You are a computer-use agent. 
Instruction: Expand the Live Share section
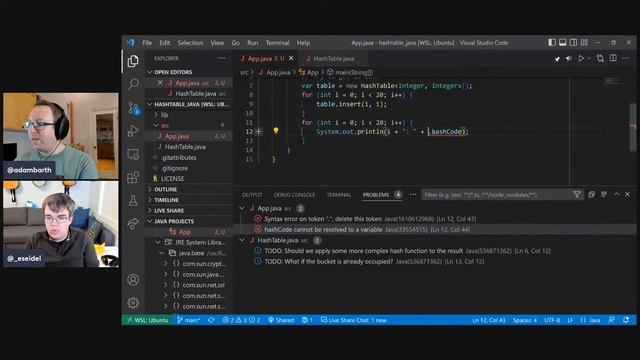pos(189,211)
